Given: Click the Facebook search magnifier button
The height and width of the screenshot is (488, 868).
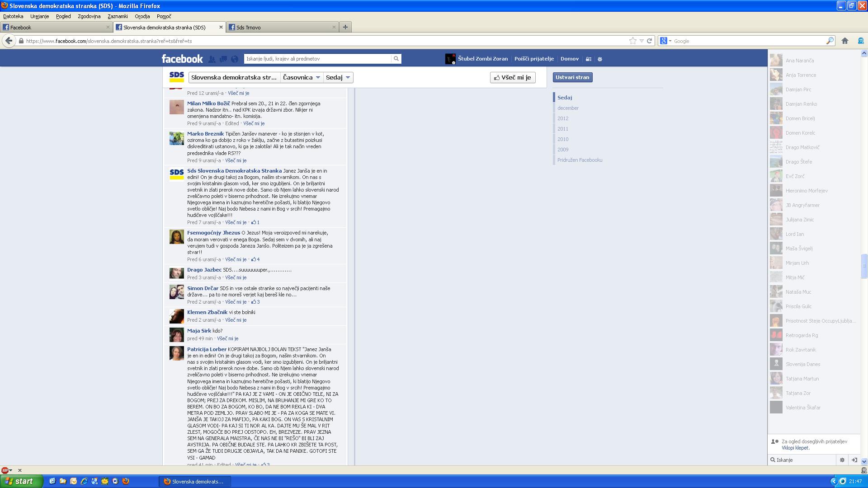Looking at the screenshot, I should pos(396,59).
